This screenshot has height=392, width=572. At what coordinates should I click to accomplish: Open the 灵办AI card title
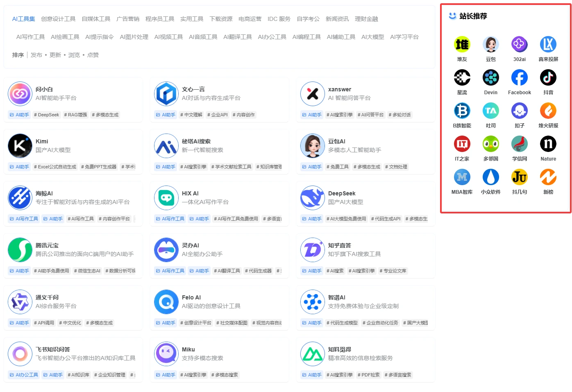(191, 245)
